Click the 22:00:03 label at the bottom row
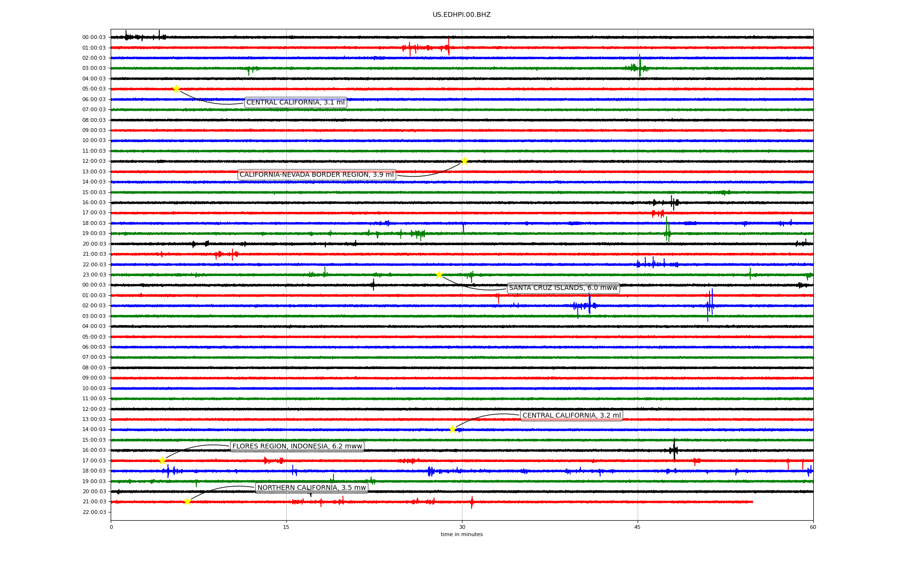924x578 pixels. 94,512
